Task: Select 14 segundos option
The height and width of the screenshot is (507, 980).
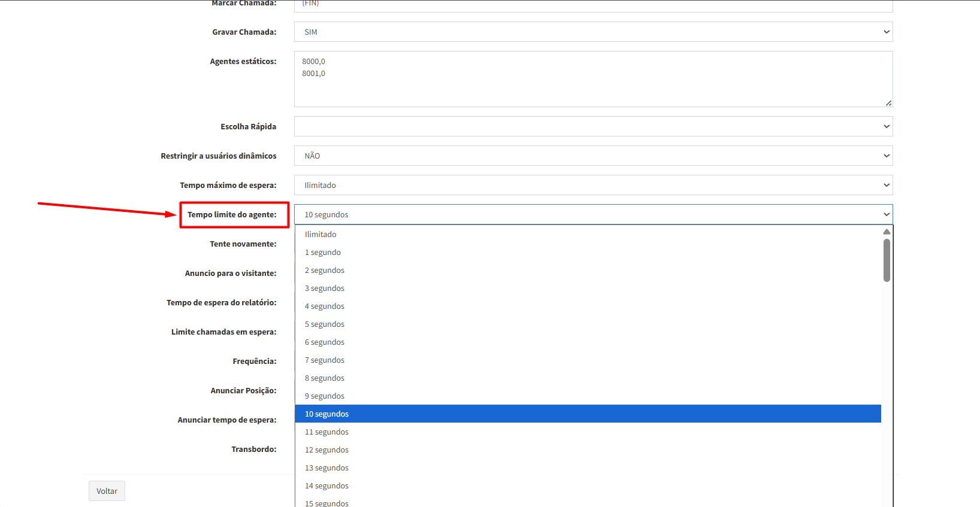Action: [x=326, y=486]
